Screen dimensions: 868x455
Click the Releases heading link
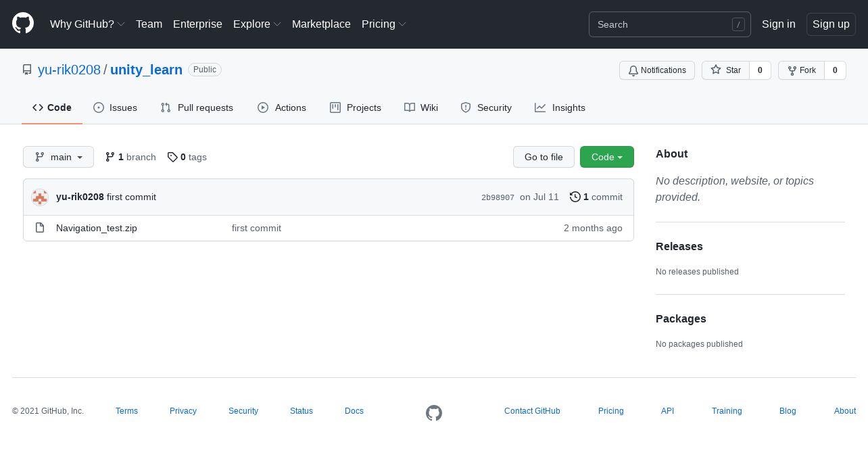pyautogui.click(x=679, y=246)
